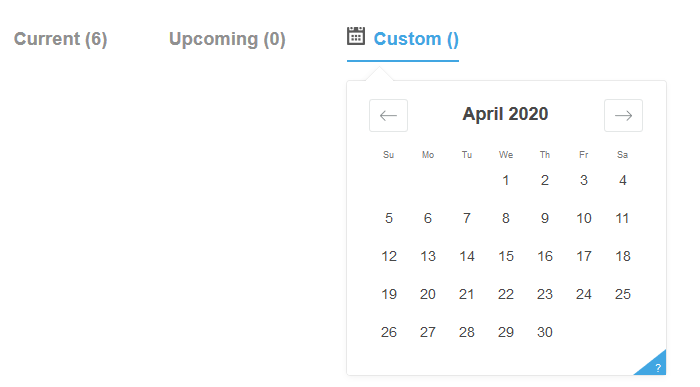Select April 30 in the calendar
700x387 pixels.
(x=545, y=332)
